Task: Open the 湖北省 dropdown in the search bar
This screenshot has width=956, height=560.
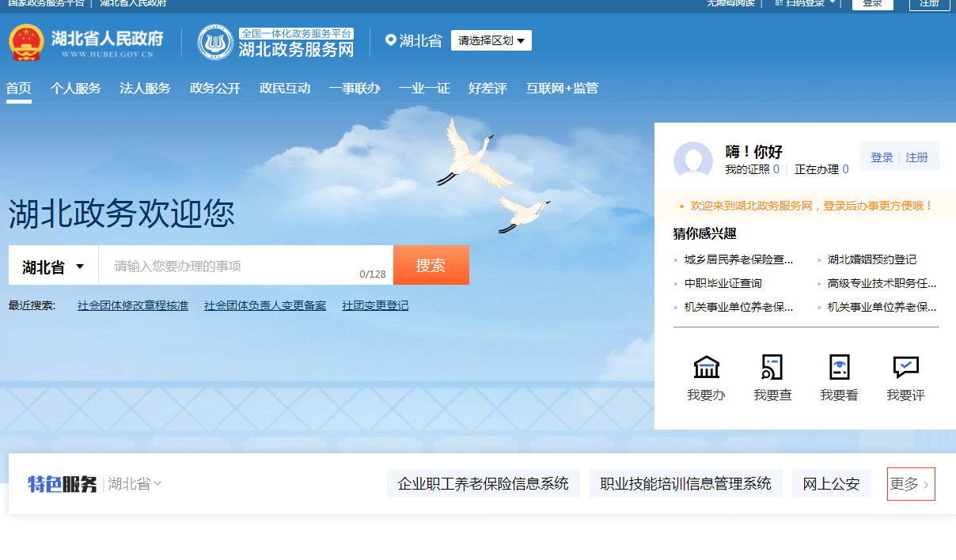Action: pyautogui.click(x=52, y=266)
